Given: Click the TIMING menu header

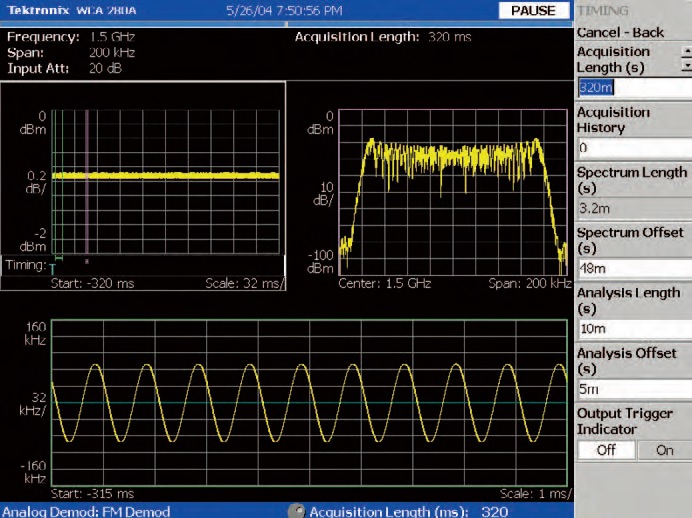Looking at the screenshot, I should 603,11.
